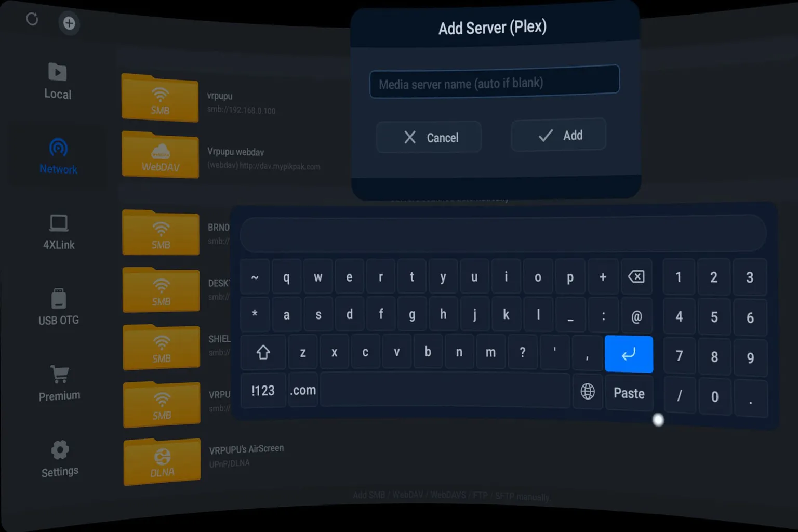Tap the p letter key
The height and width of the screenshot is (532, 798).
click(570, 277)
